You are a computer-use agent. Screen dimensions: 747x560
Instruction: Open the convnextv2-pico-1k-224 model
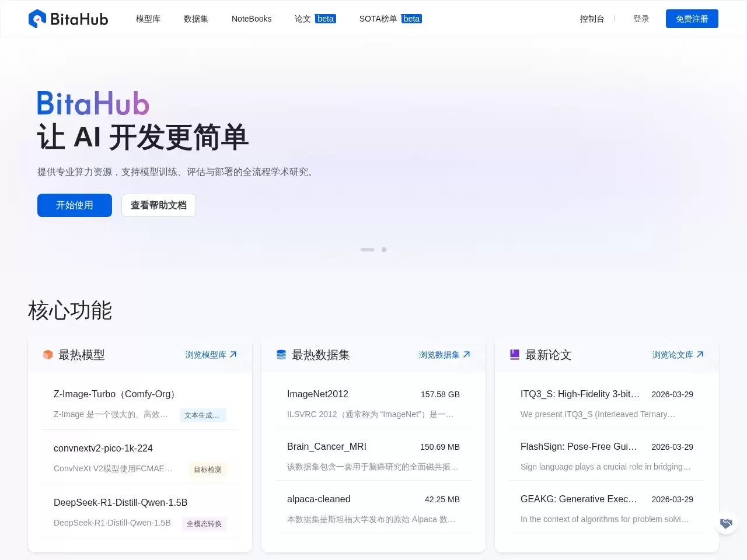click(x=103, y=449)
